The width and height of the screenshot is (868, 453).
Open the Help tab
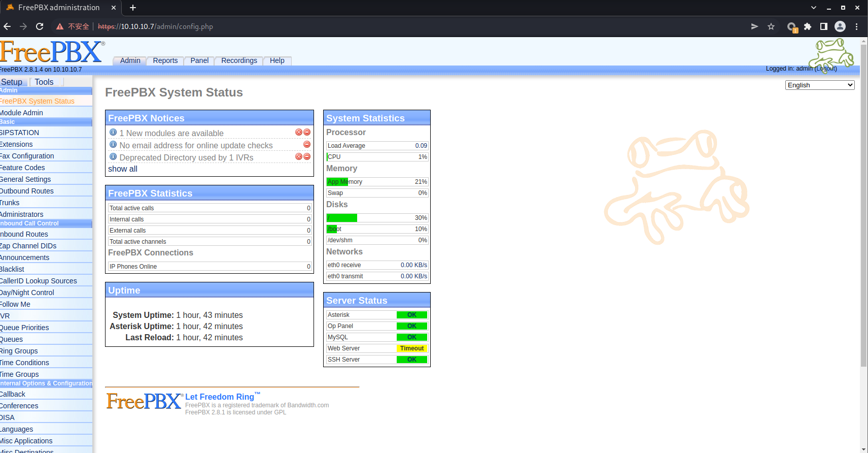click(277, 60)
